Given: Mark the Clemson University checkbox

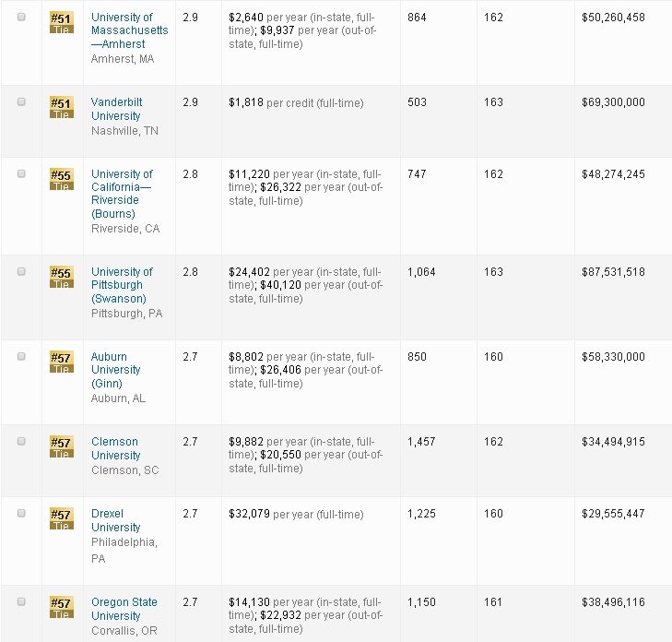Looking at the screenshot, I should (22, 442).
